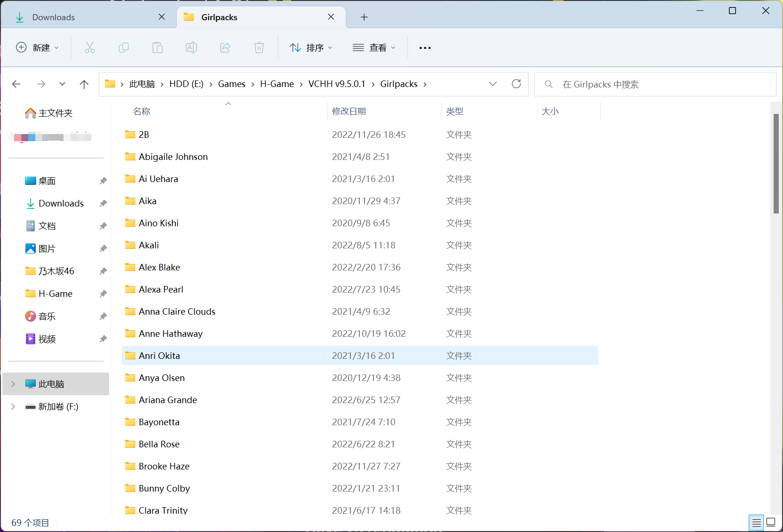Screen dimensions: 783x532
Task: Click the folder icon of Akali
Action: pyautogui.click(x=130, y=245)
